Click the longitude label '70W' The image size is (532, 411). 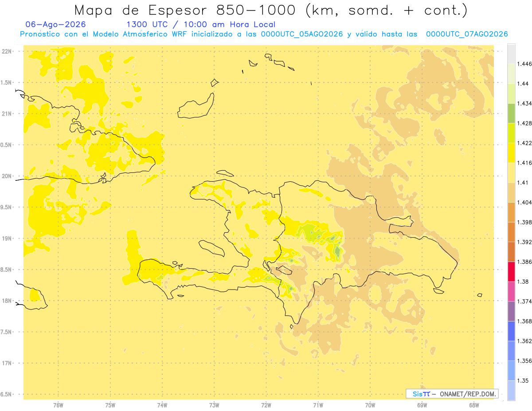pos(370,405)
